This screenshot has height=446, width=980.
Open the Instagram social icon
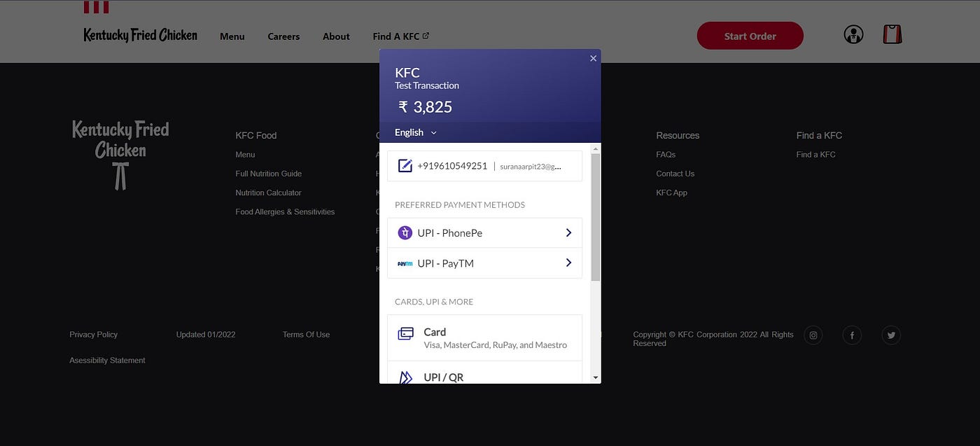click(x=813, y=335)
